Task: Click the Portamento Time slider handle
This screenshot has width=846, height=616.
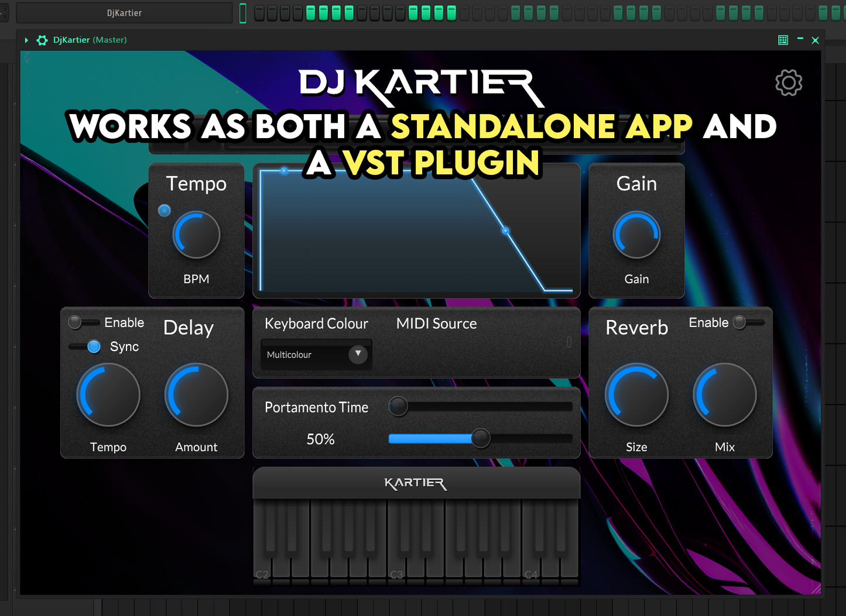Action: [398, 406]
